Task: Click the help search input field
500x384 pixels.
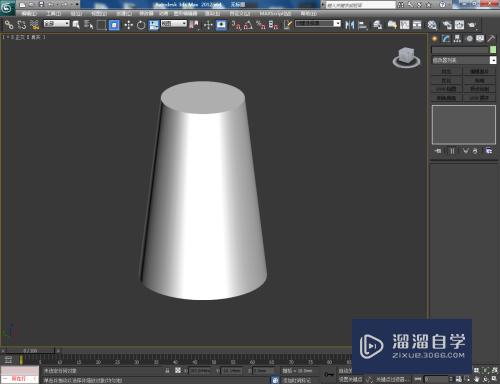Action: (x=361, y=5)
